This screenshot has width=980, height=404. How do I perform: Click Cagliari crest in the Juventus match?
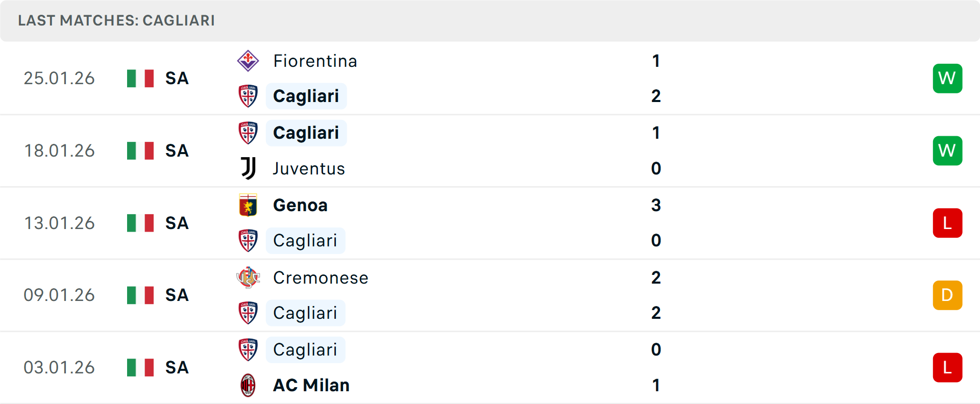[x=248, y=133]
